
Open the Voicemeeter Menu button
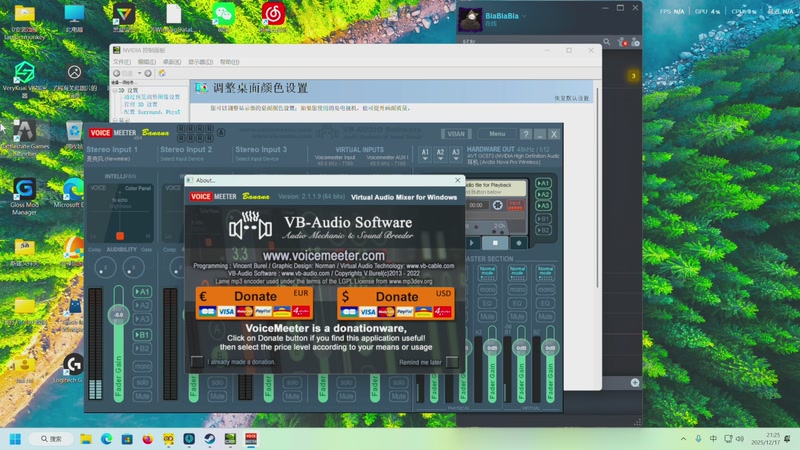[497, 134]
